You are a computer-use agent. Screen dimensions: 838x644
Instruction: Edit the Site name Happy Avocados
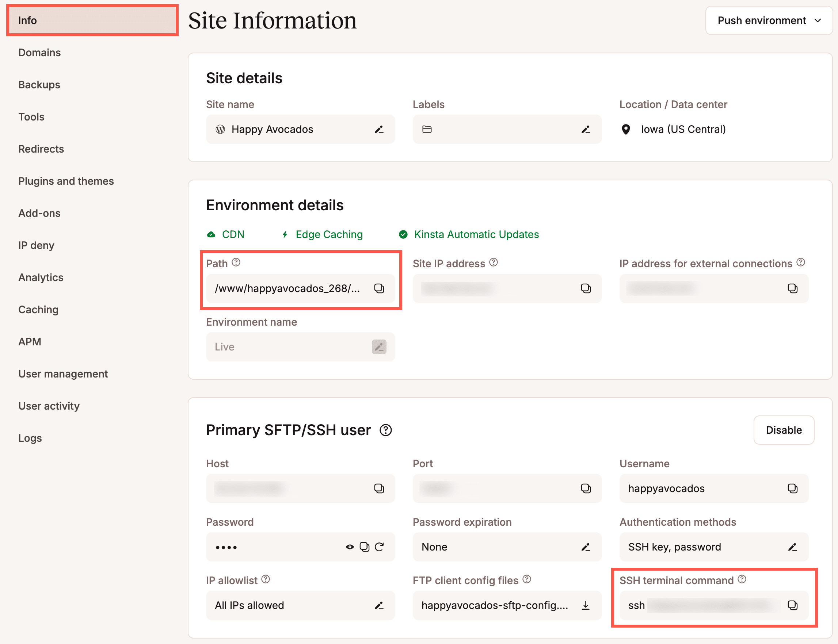coord(379,129)
